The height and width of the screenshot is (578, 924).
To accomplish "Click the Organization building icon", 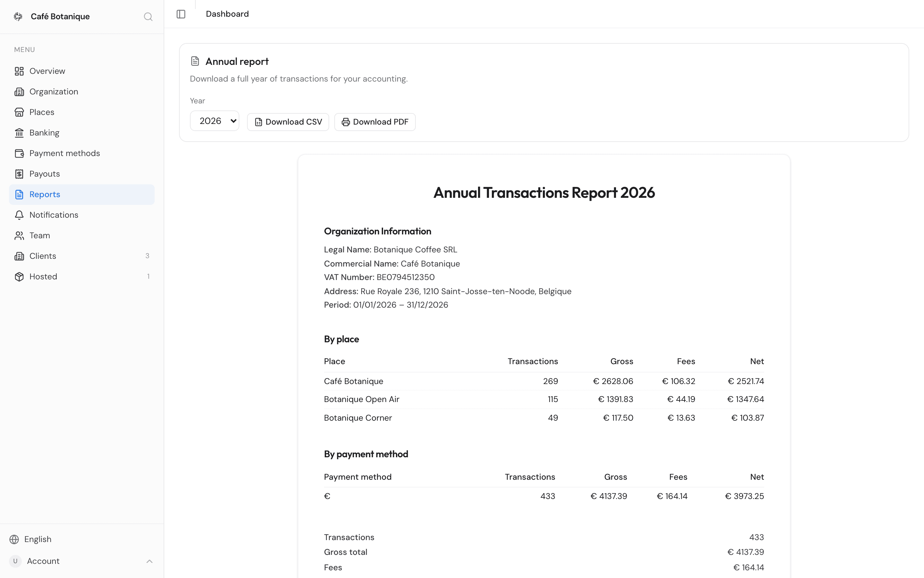I will 19,92.
